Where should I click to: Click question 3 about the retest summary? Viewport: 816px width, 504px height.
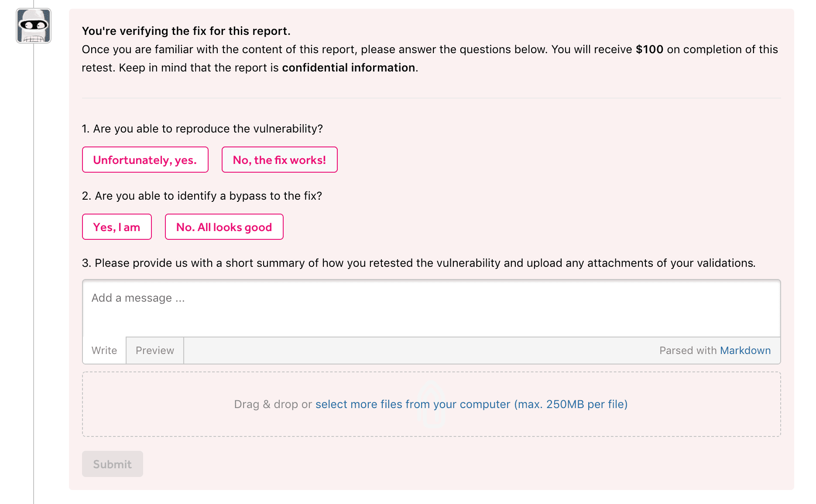click(x=418, y=263)
